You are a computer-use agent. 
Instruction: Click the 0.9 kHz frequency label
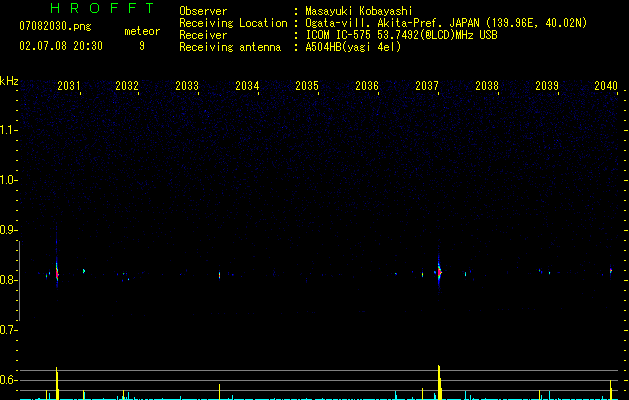(8, 230)
